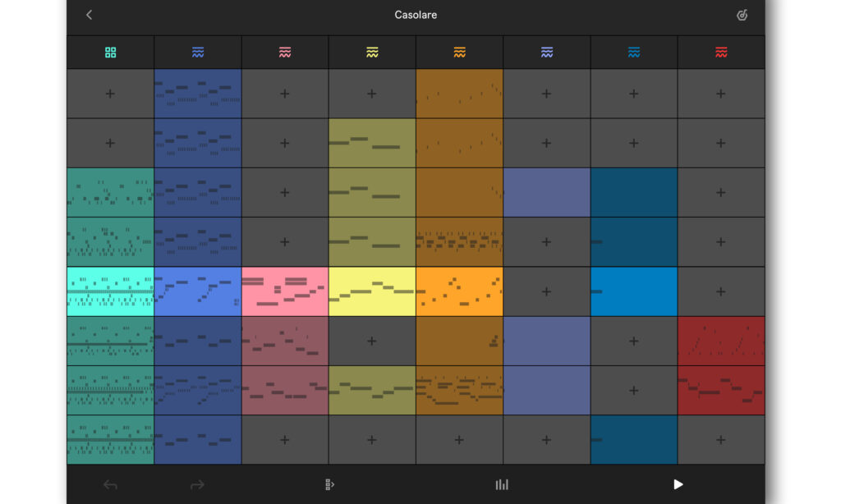Select the light-blue wave track header

pyautogui.click(x=634, y=52)
